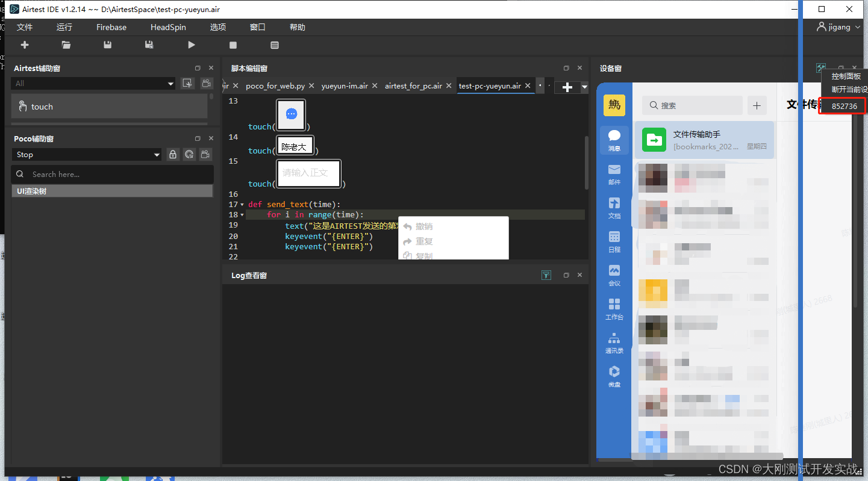Close the test-pc-yueyun.air tab
This screenshot has width=868, height=481.
tap(528, 86)
